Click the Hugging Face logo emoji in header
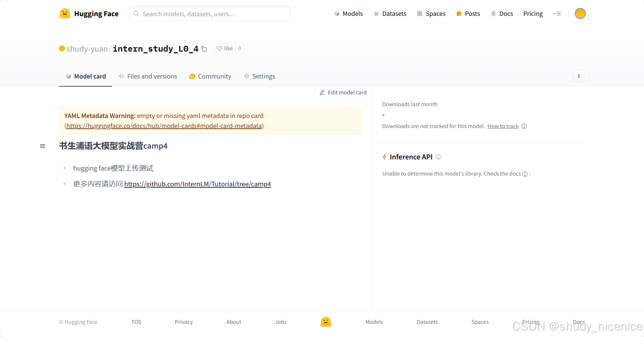Image resolution: width=644 pixels, height=337 pixels. [x=65, y=13]
